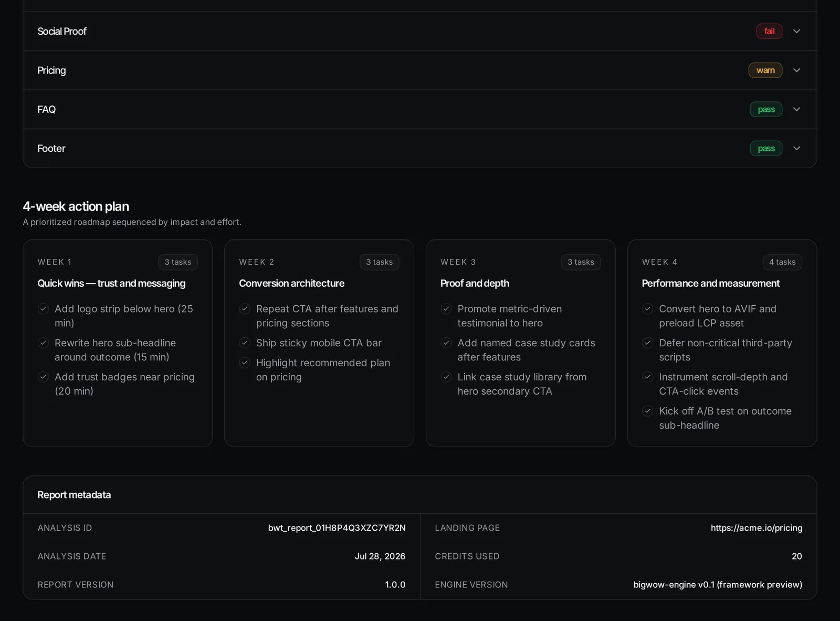Open the https://acme.io/pricing landing page link
Screen dimensions: 840x621
pos(756,528)
